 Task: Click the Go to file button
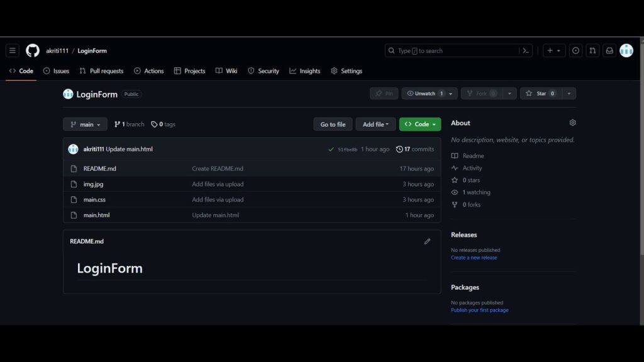[333, 124]
